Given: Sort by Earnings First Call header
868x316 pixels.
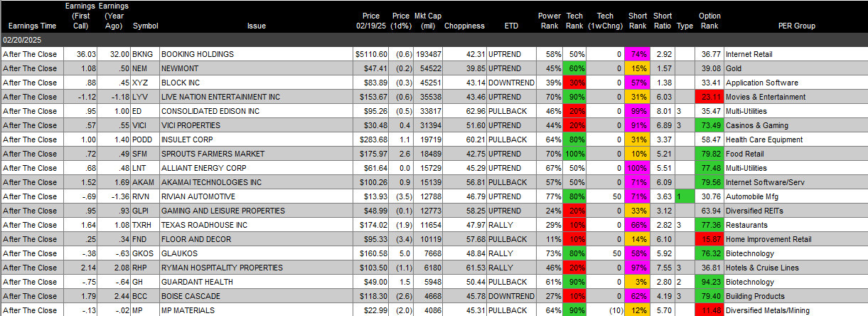Looking at the screenshot, I should [80, 16].
